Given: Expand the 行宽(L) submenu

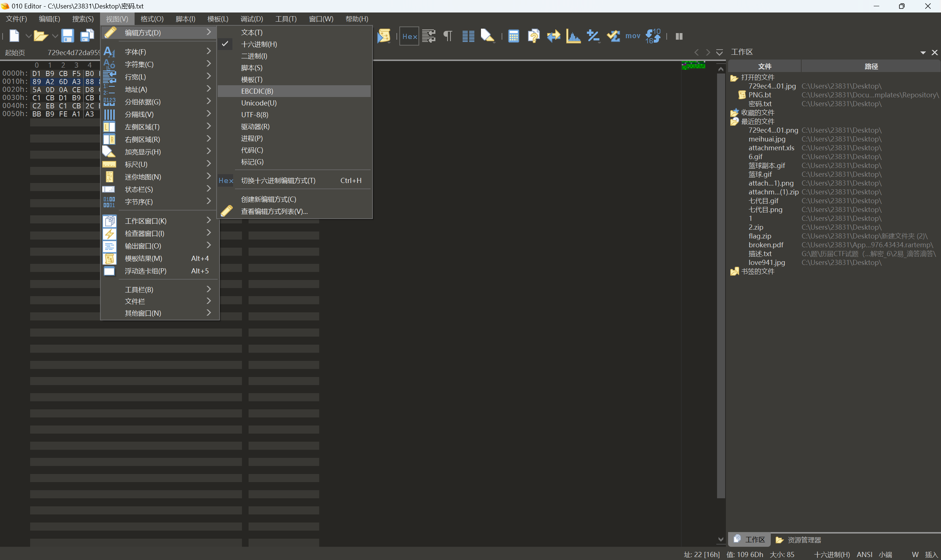Looking at the screenshot, I should click(x=160, y=76).
